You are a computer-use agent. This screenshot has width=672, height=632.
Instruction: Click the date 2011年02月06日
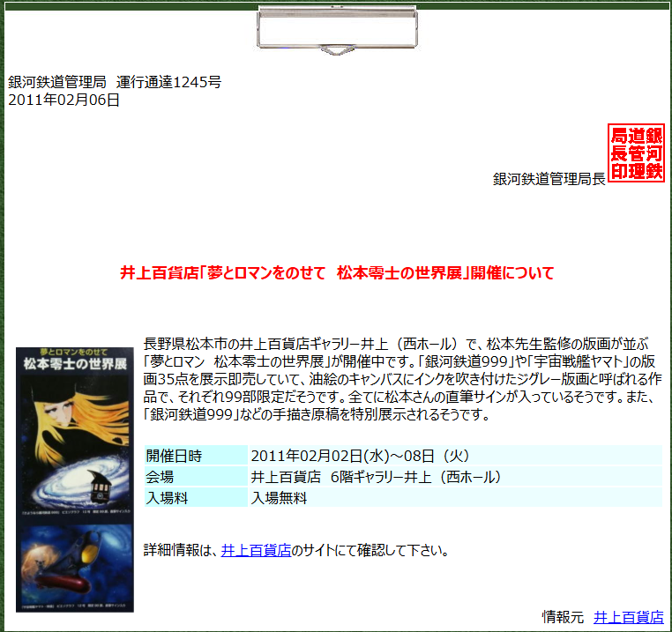(x=63, y=100)
